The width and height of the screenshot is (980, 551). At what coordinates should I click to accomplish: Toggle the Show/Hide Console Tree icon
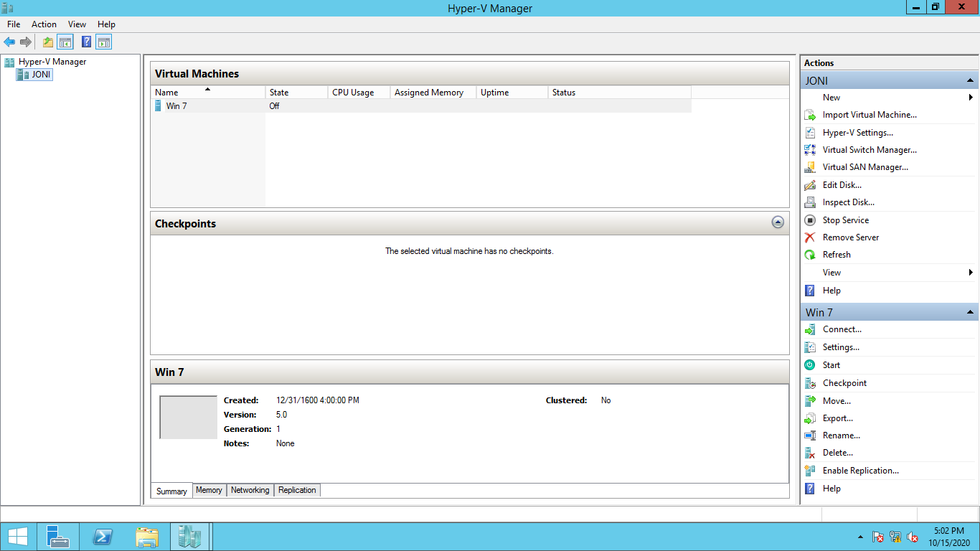click(65, 42)
